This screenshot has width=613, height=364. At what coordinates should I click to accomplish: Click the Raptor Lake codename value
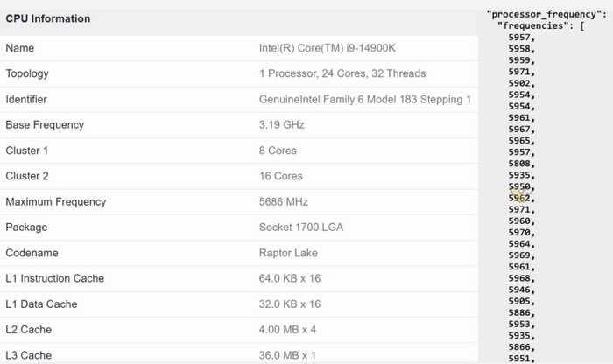pyautogui.click(x=289, y=253)
